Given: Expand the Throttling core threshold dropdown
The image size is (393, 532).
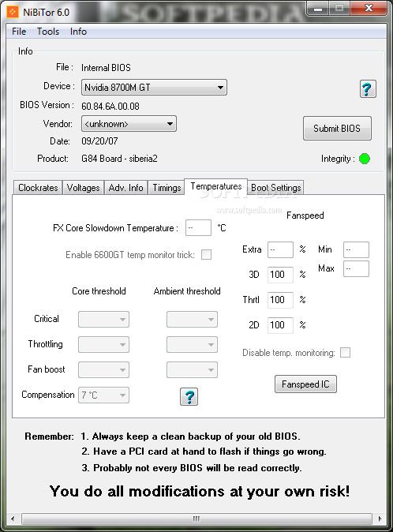Looking at the screenshot, I should (x=103, y=345).
